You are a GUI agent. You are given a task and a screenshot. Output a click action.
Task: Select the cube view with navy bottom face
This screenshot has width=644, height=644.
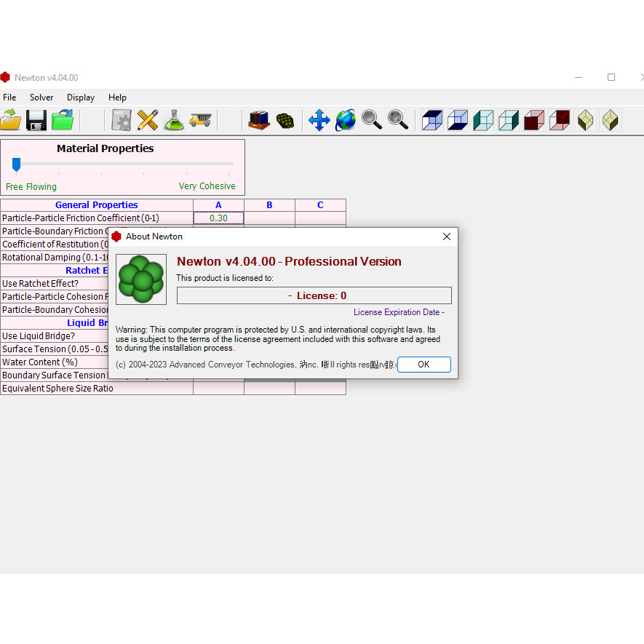tap(458, 120)
